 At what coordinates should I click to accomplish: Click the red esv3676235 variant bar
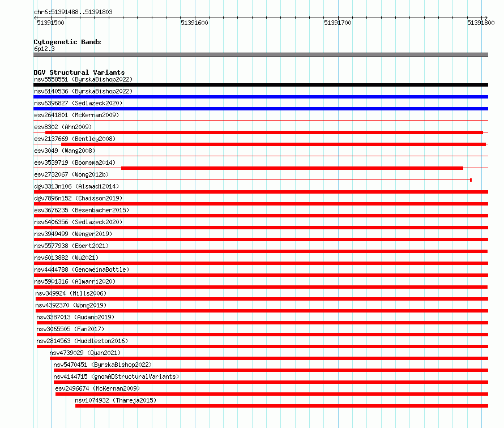(260, 216)
